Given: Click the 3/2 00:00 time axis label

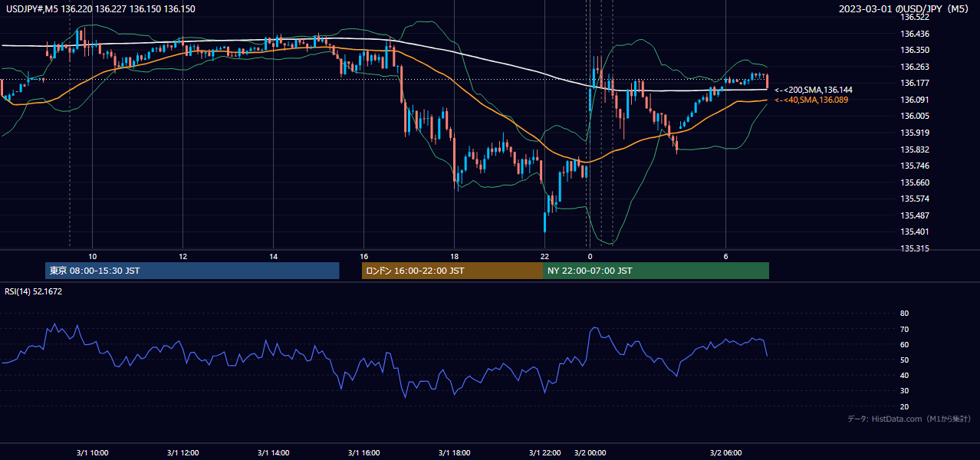Looking at the screenshot, I should [590, 453].
